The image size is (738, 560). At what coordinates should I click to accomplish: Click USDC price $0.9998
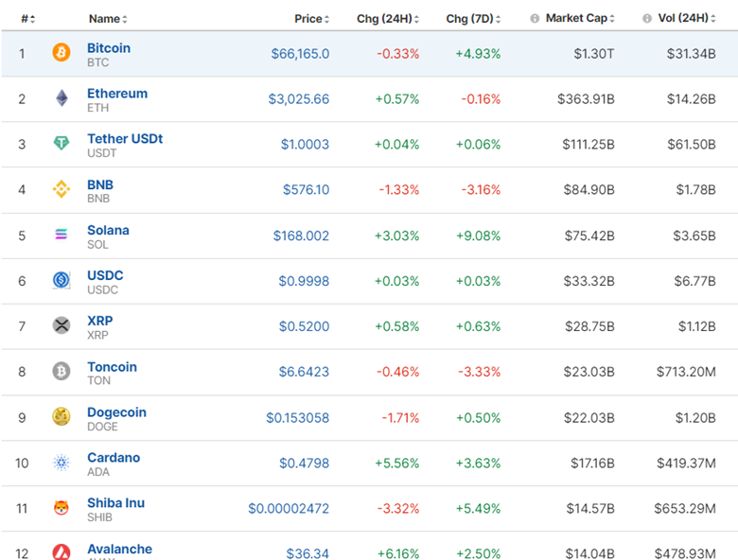coord(304,281)
